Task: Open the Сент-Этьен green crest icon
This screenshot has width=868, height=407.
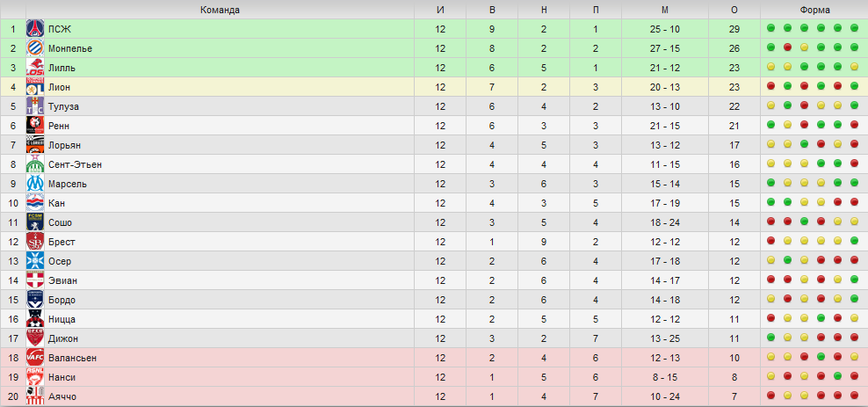Action: tap(35, 164)
